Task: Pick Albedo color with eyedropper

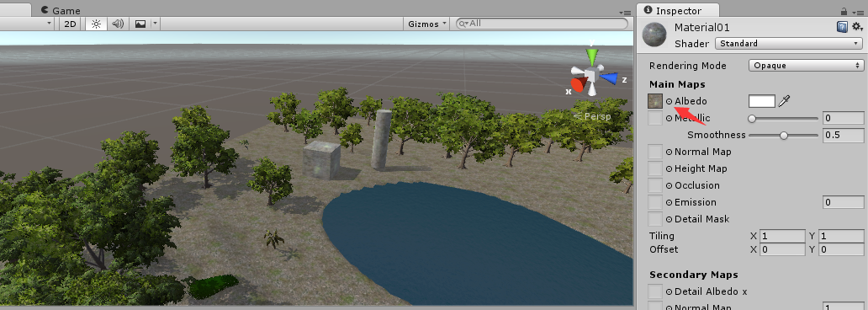Action: pyautogui.click(x=784, y=101)
